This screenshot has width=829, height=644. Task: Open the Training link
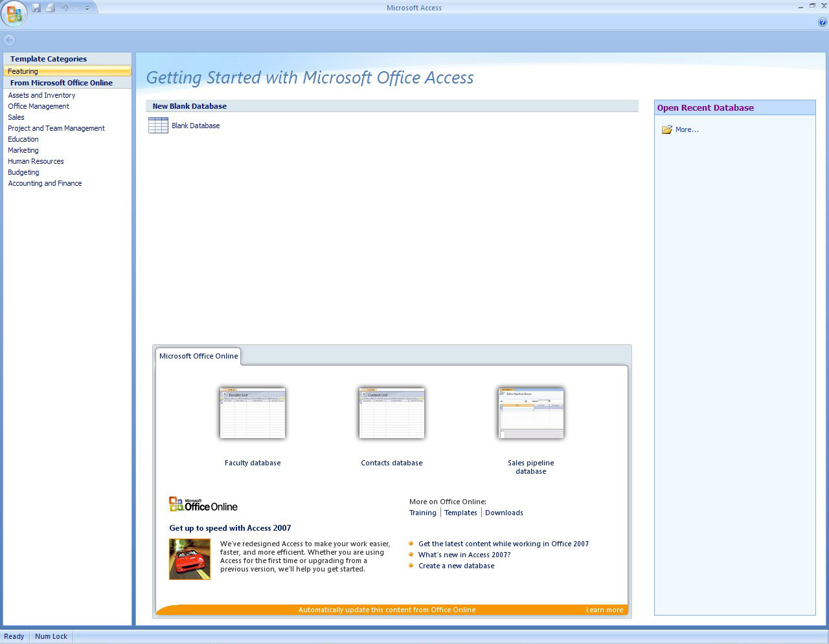click(x=423, y=513)
